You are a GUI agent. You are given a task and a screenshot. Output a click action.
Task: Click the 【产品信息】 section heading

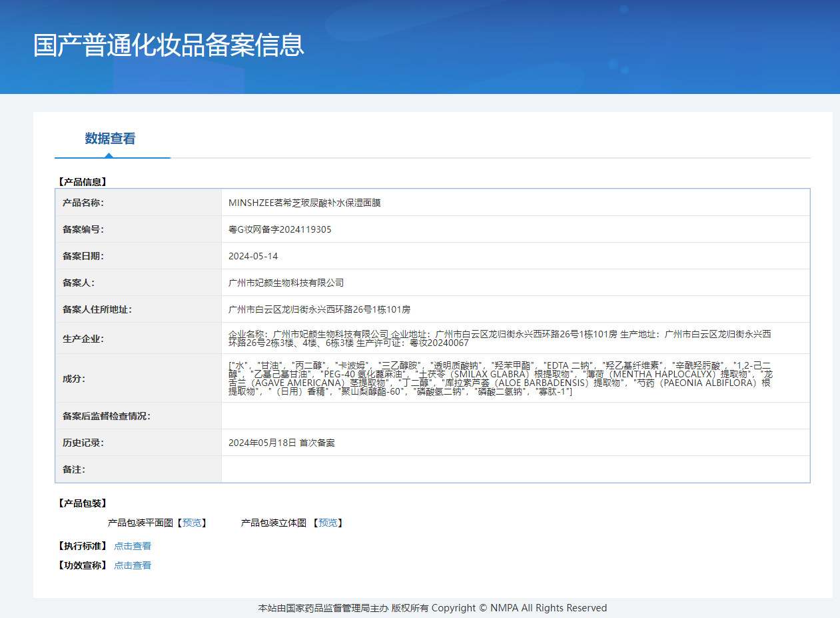coord(82,181)
